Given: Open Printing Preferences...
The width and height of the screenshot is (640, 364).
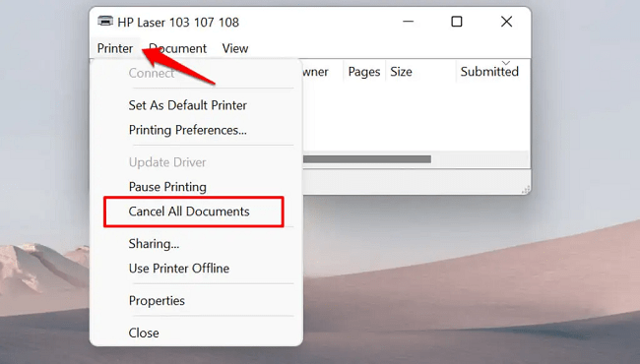Looking at the screenshot, I should 188,130.
